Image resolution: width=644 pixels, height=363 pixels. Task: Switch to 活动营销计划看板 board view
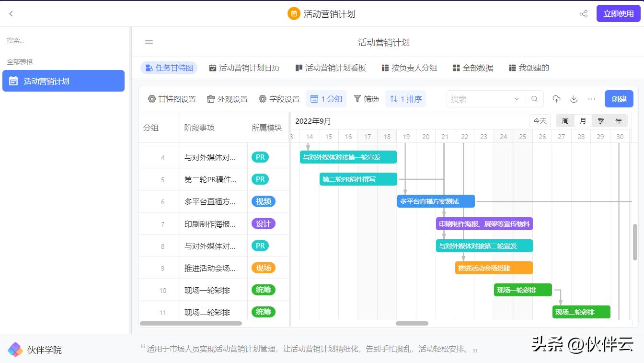(331, 68)
